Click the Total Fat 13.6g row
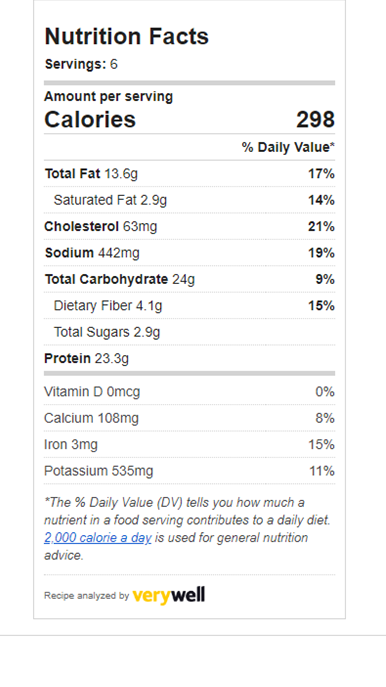This screenshot has width=386, height=687. tap(189, 174)
